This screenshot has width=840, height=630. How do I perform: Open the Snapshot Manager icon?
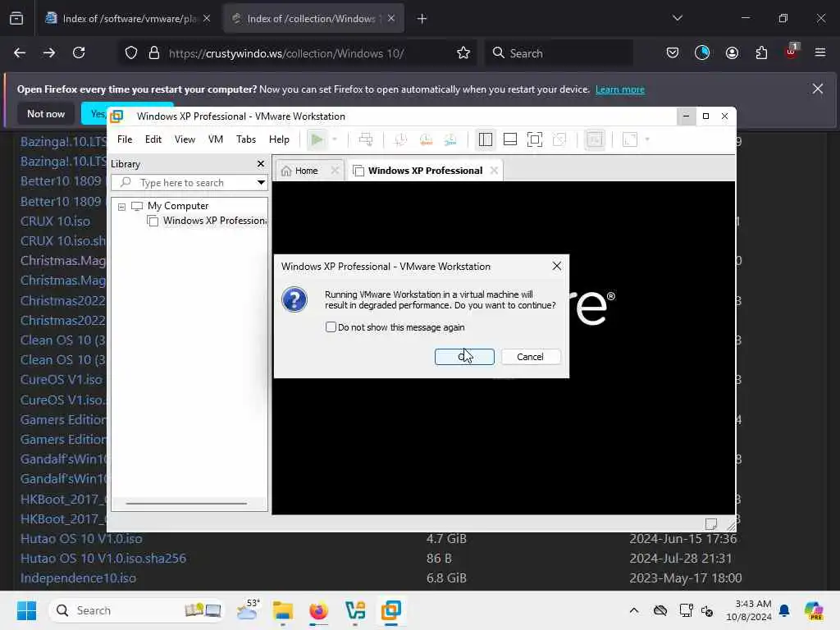pyautogui.click(x=450, y=139)
